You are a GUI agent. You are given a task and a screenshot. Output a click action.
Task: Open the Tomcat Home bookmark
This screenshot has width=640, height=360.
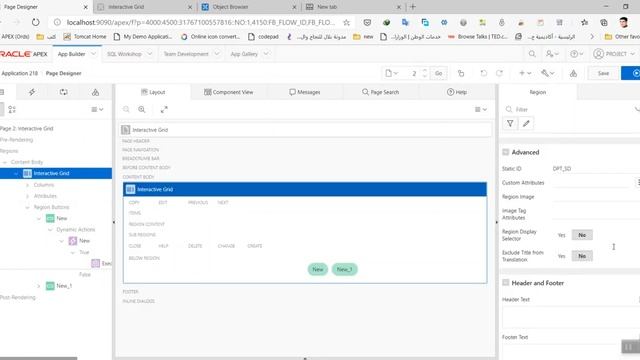click(x=85, y=37)
